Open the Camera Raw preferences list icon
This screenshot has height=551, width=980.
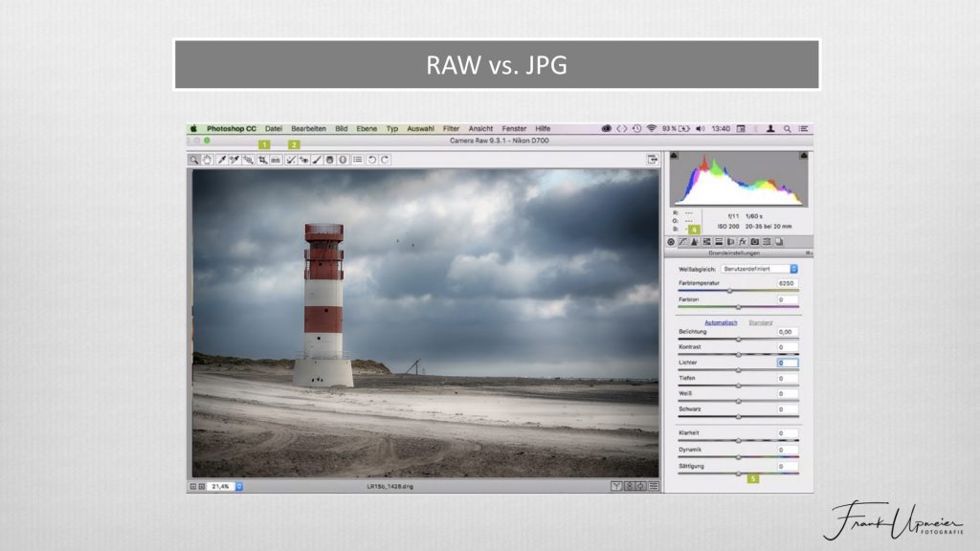click(358, 160)
